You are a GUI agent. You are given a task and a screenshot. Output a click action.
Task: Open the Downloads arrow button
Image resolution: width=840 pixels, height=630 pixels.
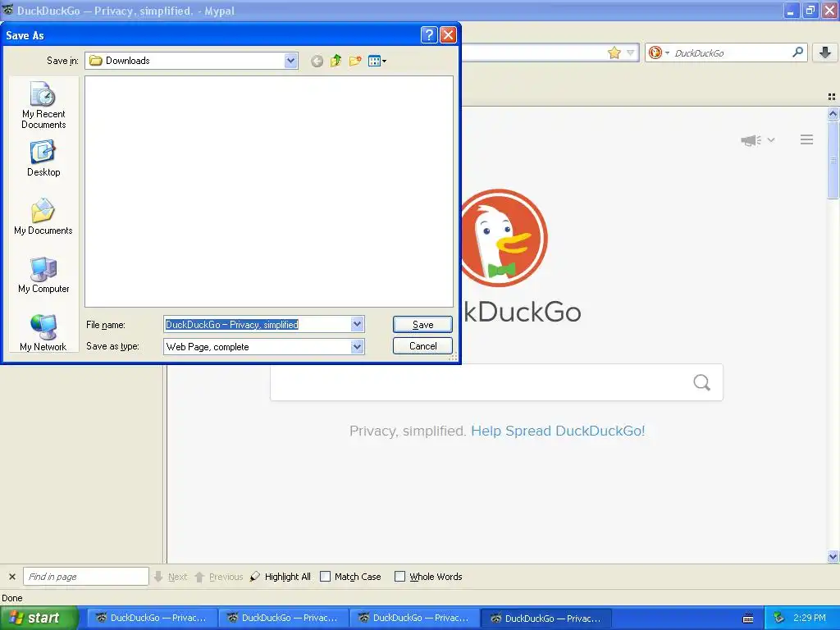pos(825,52)
